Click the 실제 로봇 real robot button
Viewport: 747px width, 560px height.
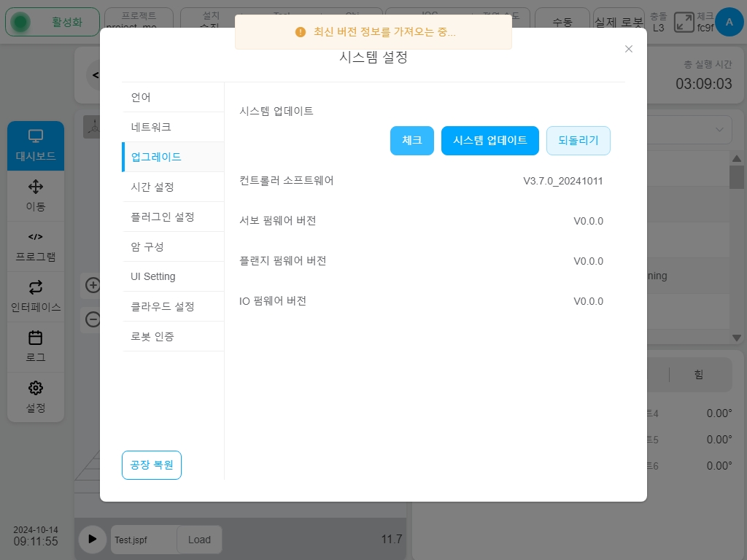[x=619, y=22]
